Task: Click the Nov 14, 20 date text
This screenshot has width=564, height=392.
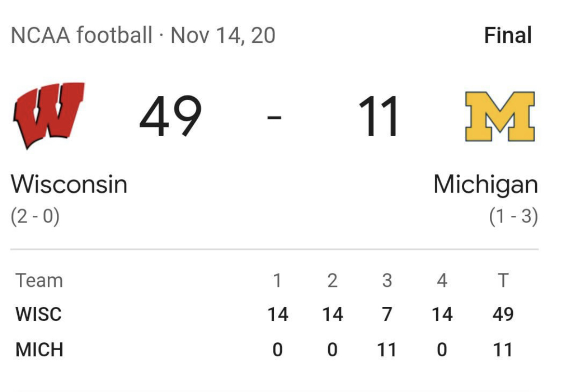Action: 223,36
